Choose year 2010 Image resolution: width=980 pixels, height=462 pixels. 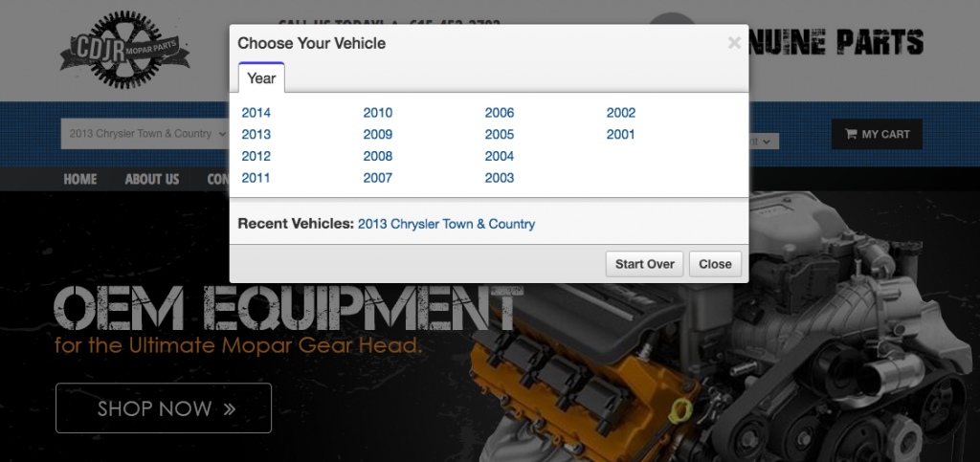[377, 113]
